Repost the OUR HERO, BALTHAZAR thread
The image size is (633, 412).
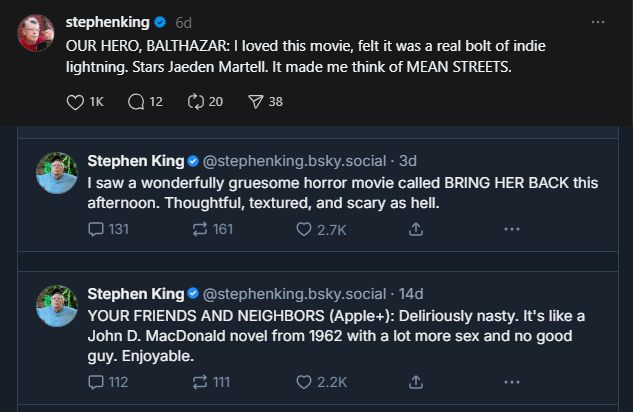tap(198, 101)
